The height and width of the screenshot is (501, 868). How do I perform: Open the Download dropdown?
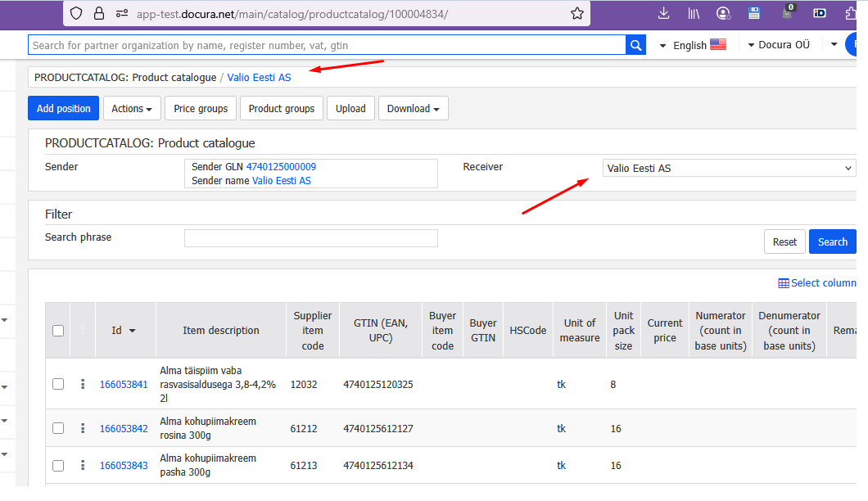tap(414, 109)
